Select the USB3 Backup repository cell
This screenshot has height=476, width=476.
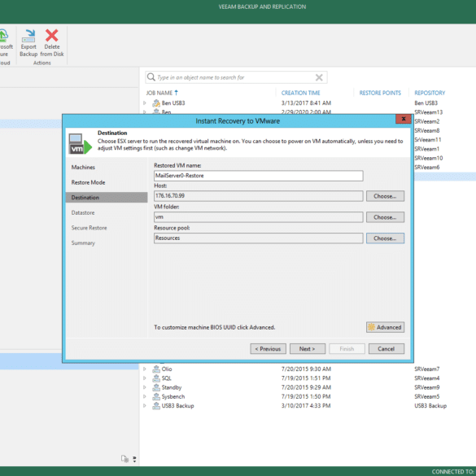coord(430,406)
